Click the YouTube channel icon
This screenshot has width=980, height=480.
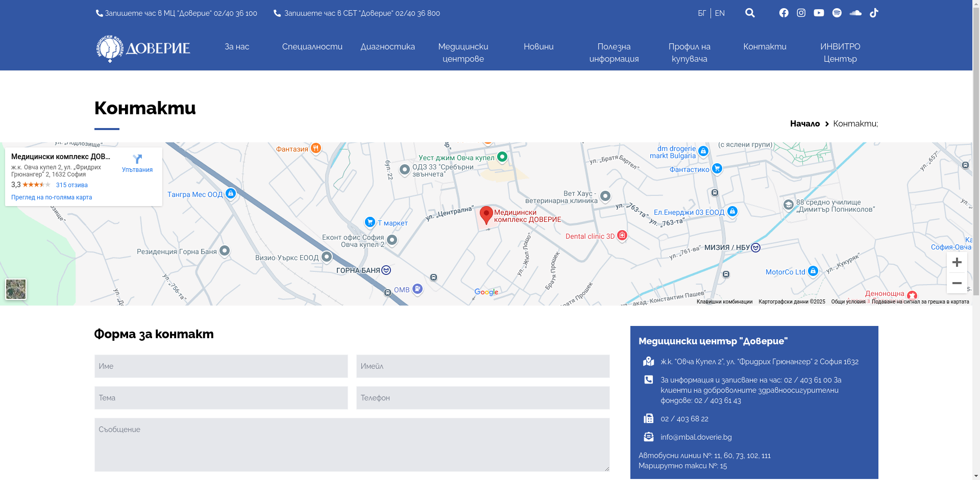819,13
